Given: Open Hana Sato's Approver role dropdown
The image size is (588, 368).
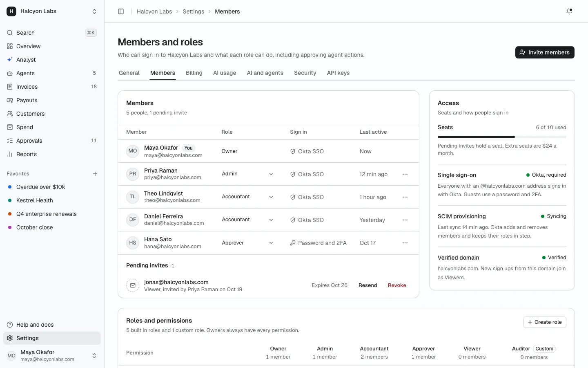Looking at the screenshot, I should (248, 243).
